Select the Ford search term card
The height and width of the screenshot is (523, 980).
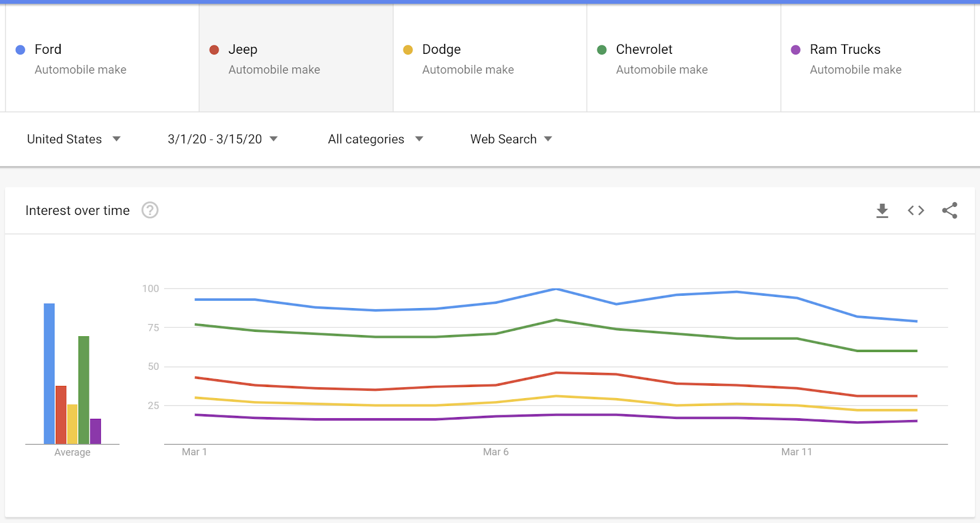(x=102, y=58)
